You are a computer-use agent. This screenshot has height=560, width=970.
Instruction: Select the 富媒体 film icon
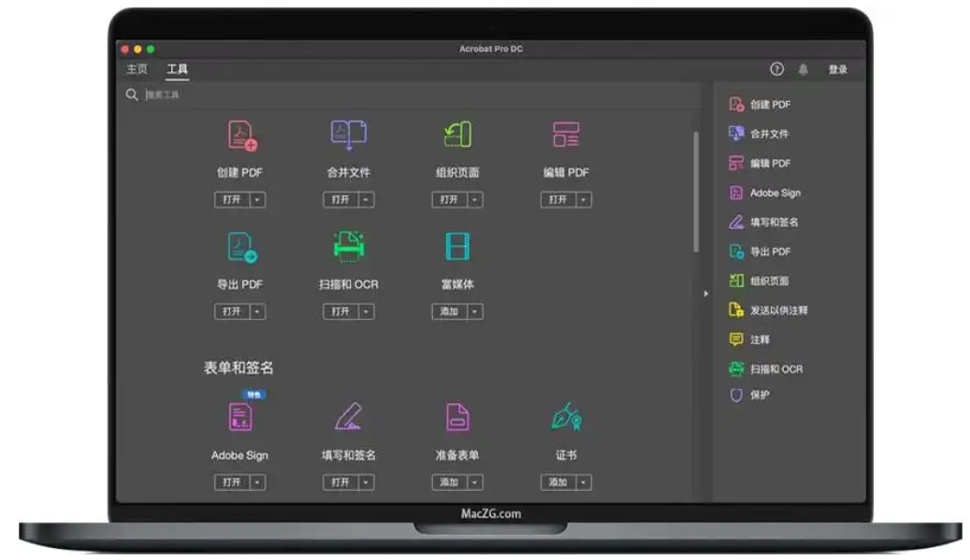[457, 246]
